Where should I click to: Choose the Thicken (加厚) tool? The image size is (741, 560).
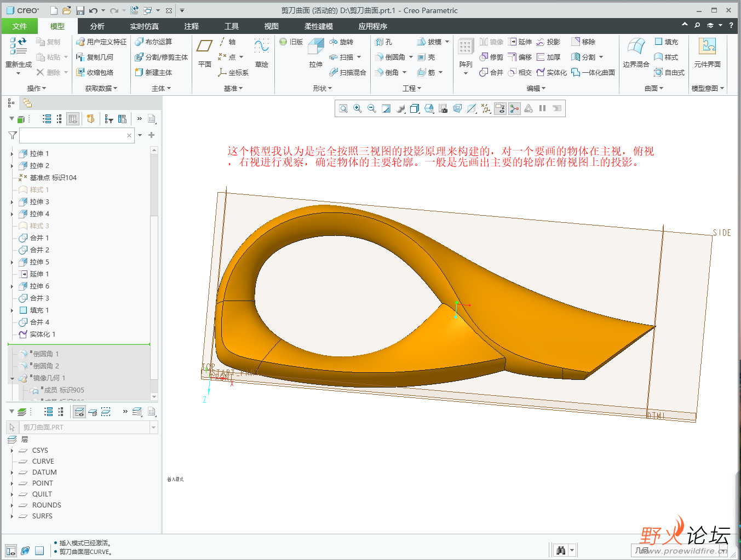548,57
